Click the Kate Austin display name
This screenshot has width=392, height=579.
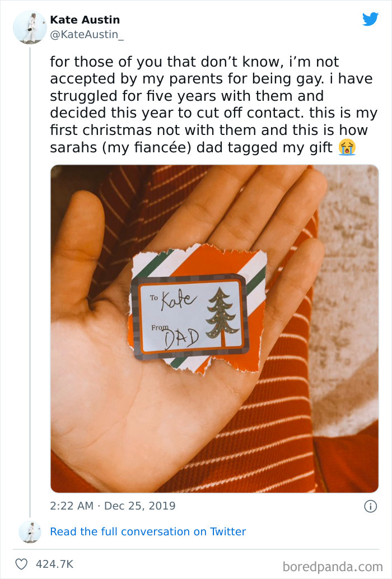coord(85,20)
